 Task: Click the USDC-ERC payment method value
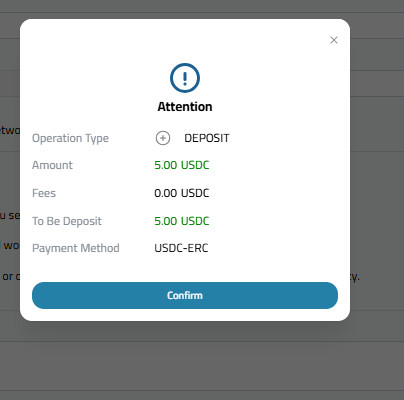[x=181, y=248]
